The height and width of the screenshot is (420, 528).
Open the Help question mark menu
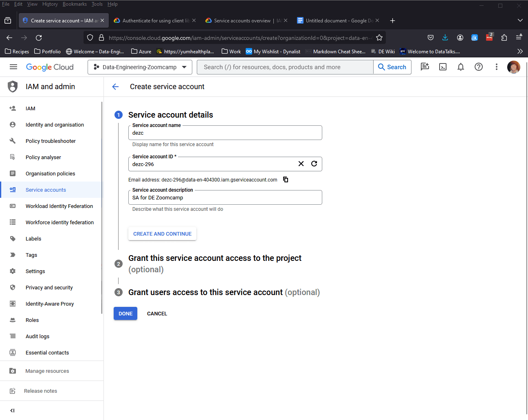(479, 67)
